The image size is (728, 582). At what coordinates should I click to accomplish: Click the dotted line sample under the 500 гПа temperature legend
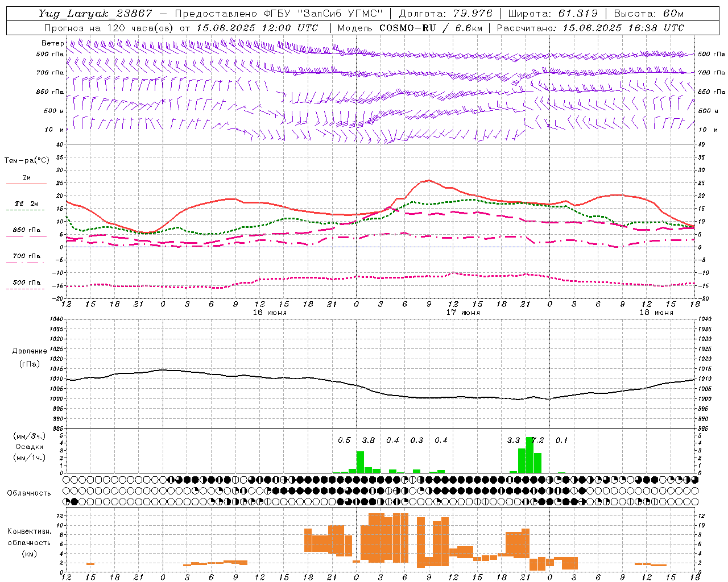[26, 289]
